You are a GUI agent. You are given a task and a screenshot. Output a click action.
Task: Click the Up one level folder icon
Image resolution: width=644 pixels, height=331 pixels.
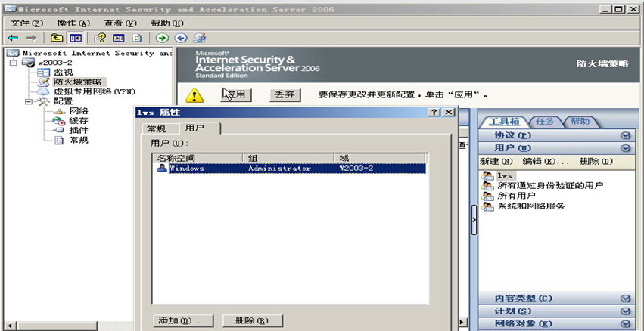coord(57,38)
